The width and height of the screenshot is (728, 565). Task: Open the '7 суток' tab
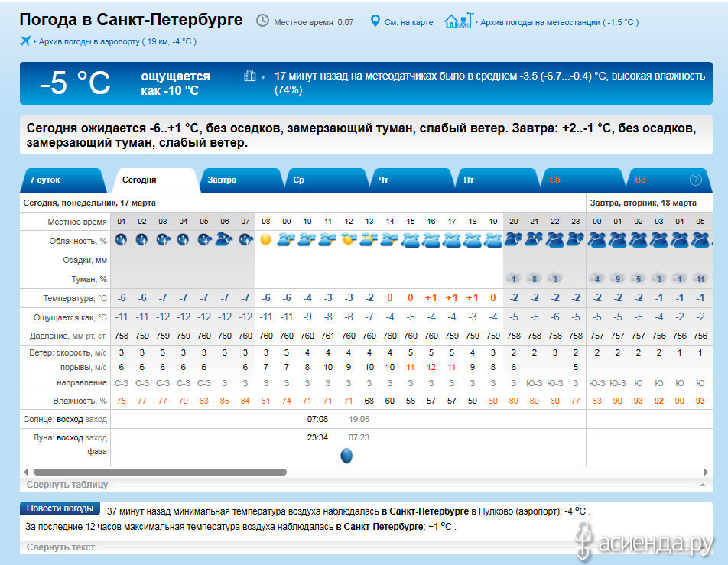click(x=63, y=180)
